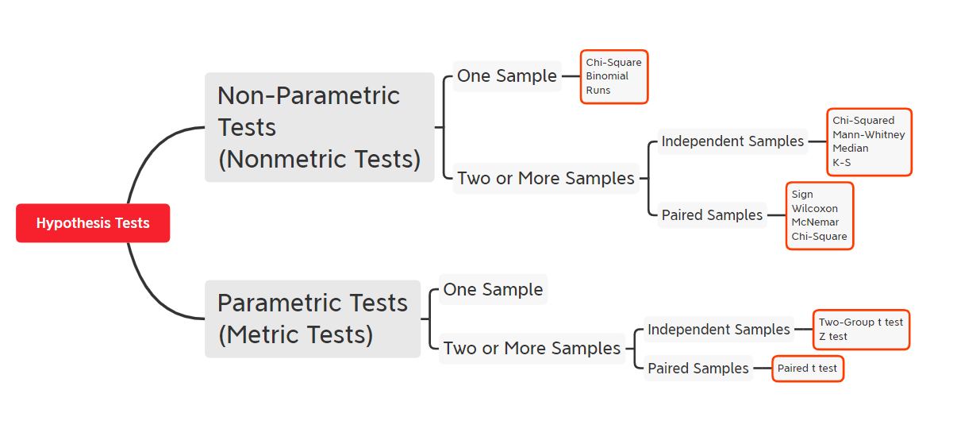Select Independent Samples under Non-Parametric branch
This screenshot has height=421, width=980.
point(733,141)
